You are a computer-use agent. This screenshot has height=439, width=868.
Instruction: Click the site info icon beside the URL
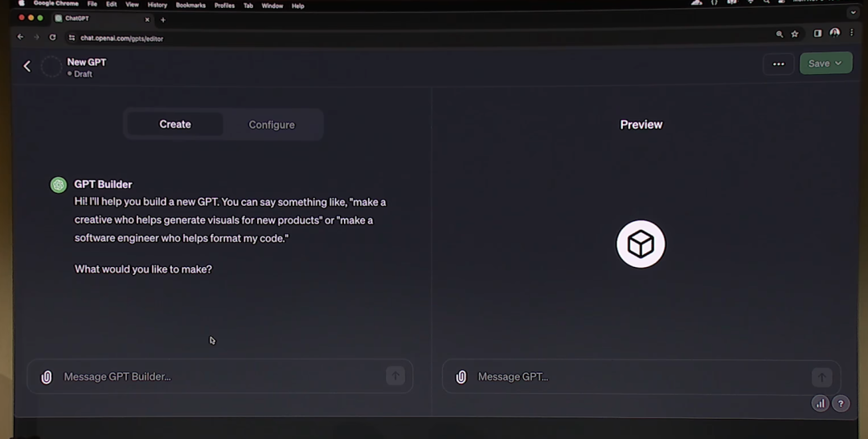72,38
